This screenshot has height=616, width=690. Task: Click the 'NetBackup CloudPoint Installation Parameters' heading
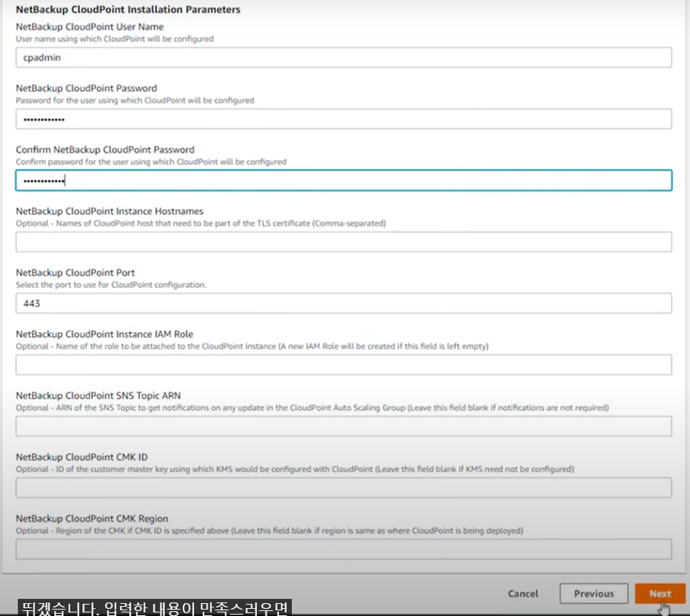pos(128,9)
